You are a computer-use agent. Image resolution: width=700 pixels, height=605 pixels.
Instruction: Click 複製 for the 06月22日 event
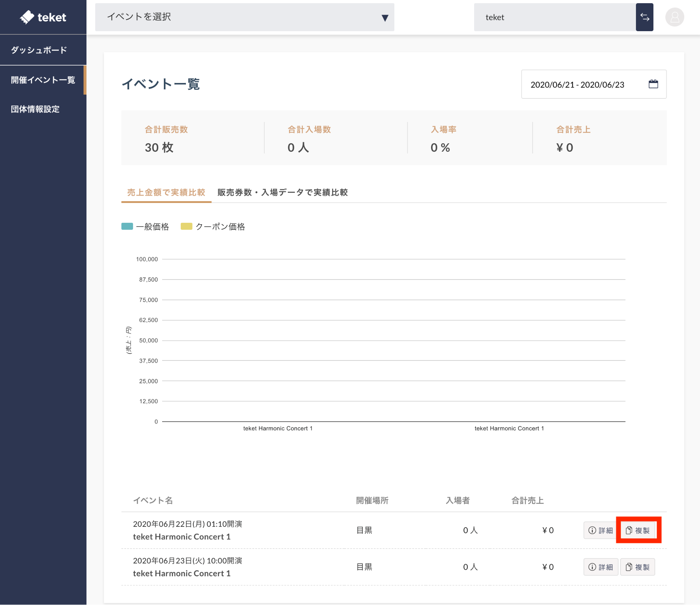638,530
